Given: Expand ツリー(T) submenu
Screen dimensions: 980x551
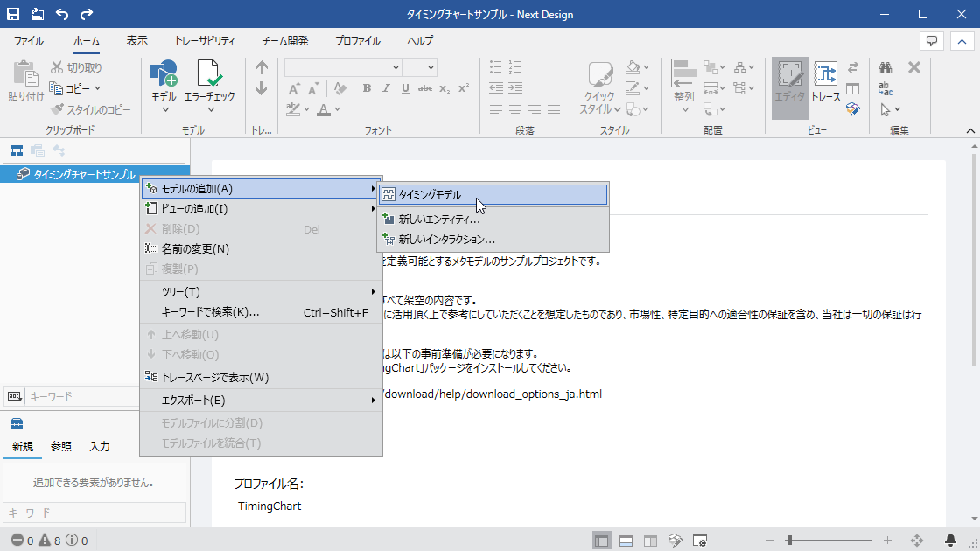Looking at the screenshot, I should 262,292.
